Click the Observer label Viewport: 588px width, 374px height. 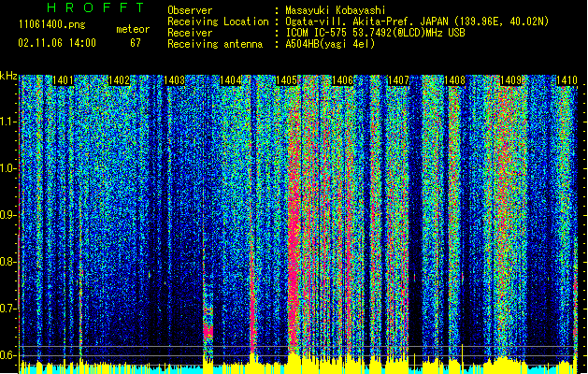coord(190,10)
